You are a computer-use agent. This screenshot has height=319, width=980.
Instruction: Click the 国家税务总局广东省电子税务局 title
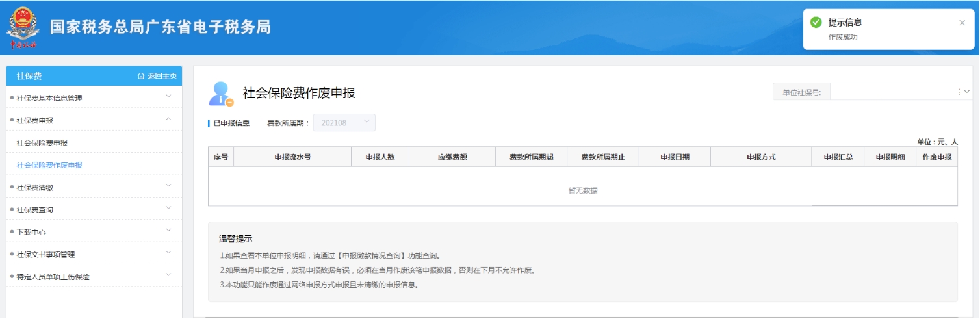[x=161, y=27]
